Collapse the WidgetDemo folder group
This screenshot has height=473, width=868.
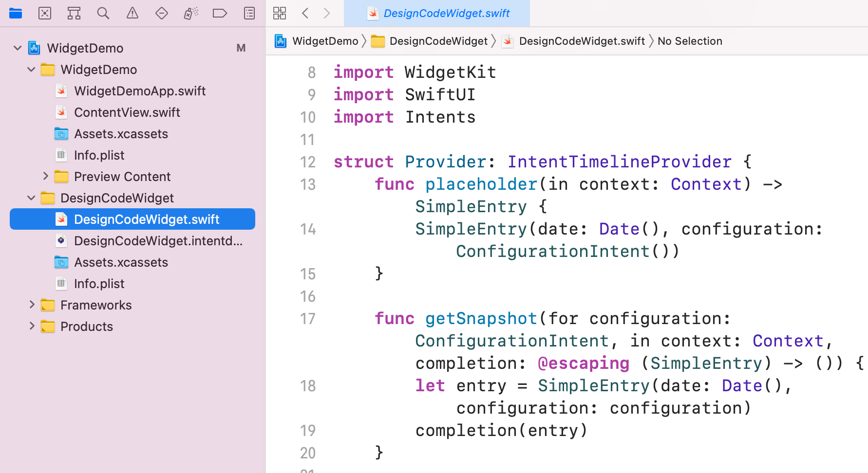pos(31,70)
